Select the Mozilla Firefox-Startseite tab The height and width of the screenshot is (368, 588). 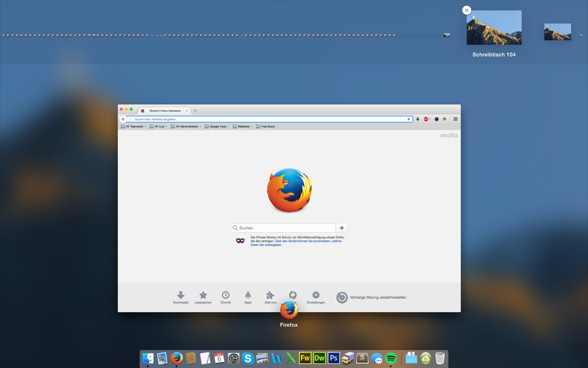(165, 111)
